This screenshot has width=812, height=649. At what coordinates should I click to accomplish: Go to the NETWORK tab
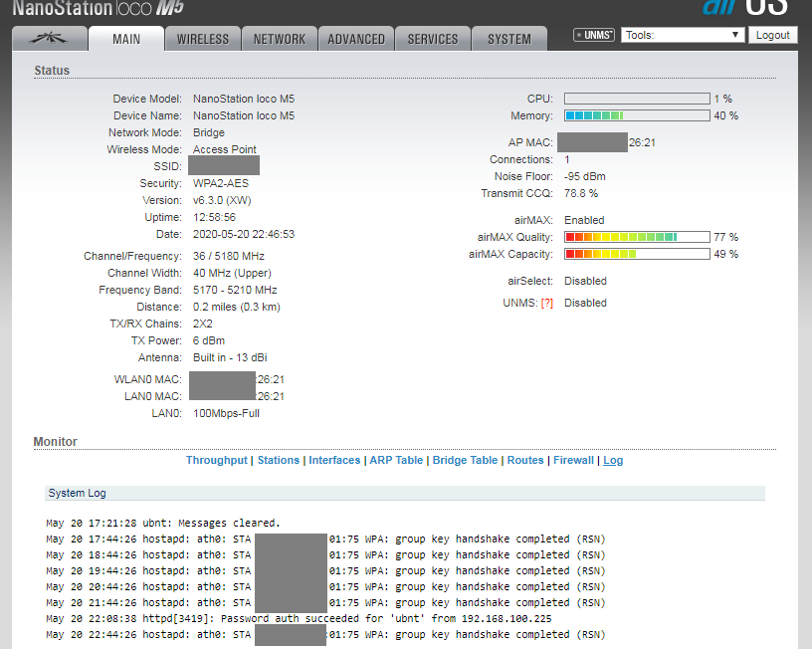[x=279, y=39]
